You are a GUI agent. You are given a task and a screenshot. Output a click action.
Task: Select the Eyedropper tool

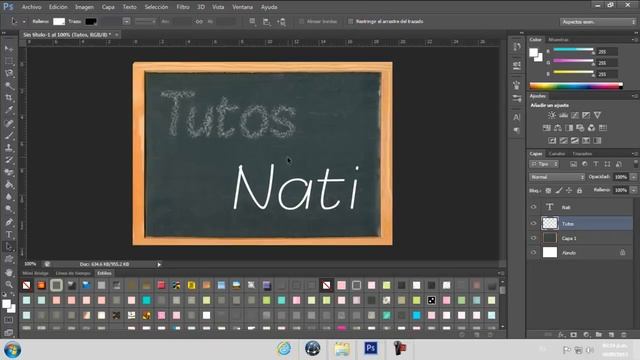click(9, 110)
